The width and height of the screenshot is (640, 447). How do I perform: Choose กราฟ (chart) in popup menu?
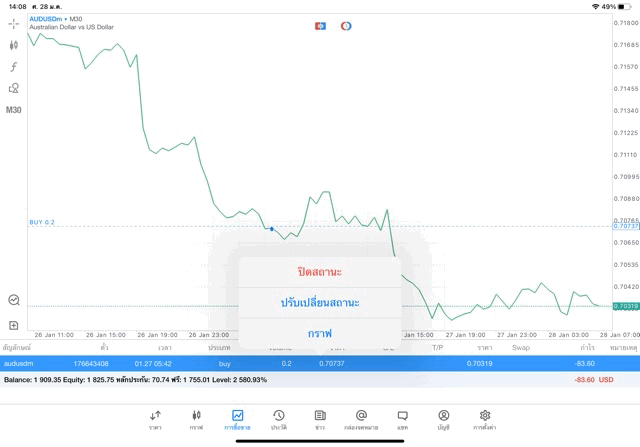click(x=320, y=333)
